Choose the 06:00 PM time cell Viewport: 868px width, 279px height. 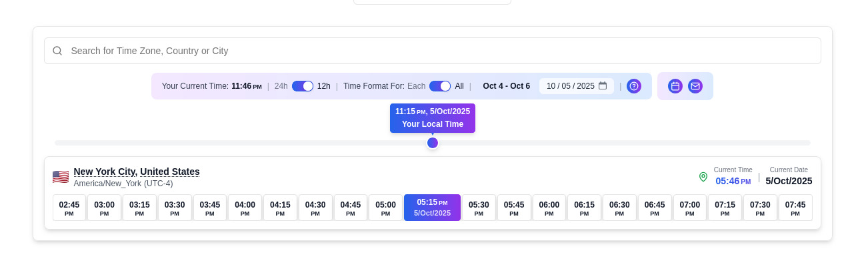549,208
